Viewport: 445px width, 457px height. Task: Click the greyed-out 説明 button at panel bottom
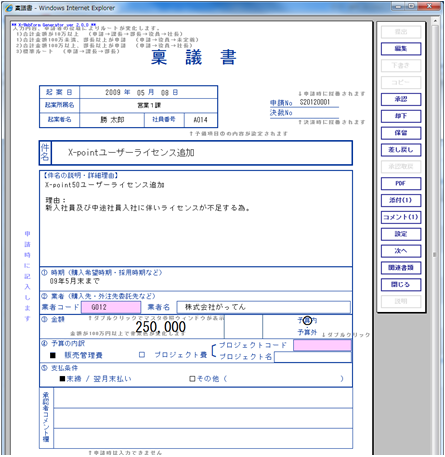pos(401,301)
